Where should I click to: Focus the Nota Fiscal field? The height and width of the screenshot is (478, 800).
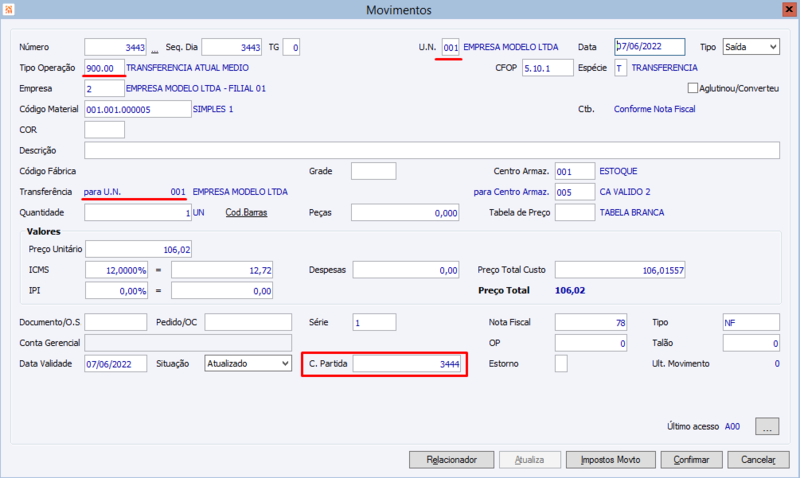click(x=591, y=322)
